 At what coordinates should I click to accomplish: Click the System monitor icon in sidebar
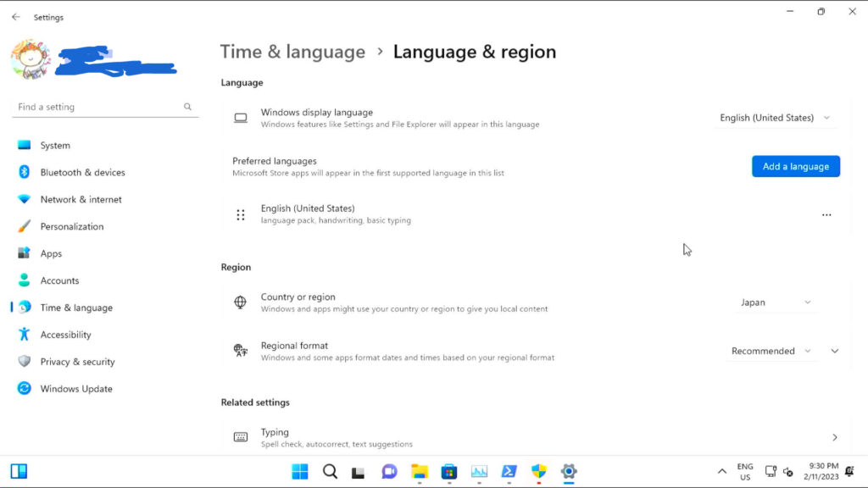pyautogui.click(x=24, y=145)
